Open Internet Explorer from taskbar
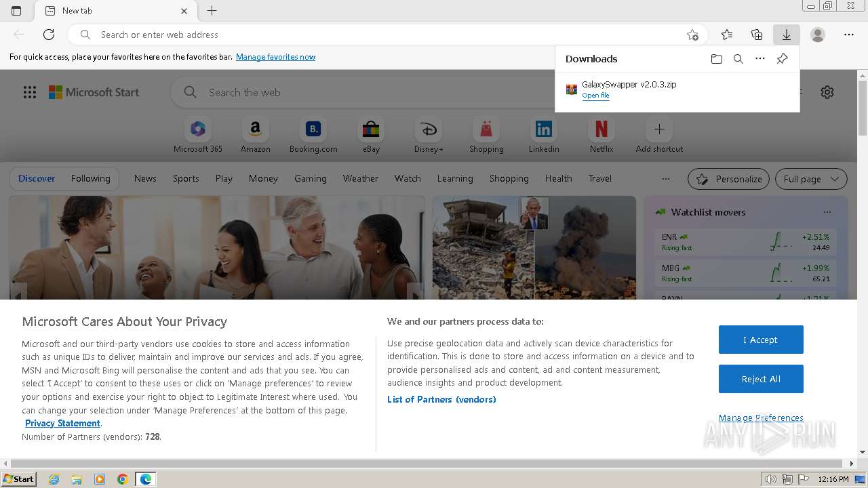868x488 pixels. click(54, 479)
